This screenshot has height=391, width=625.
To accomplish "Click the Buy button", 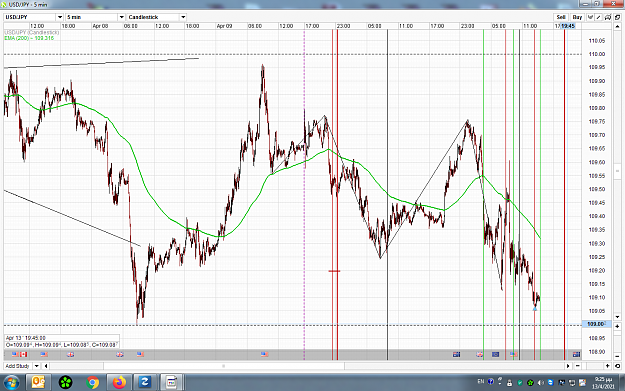I will tap(578, 17).
